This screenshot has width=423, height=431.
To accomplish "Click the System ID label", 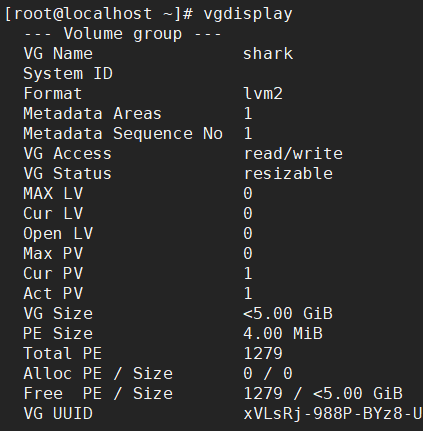I will [x=68, y=74].
